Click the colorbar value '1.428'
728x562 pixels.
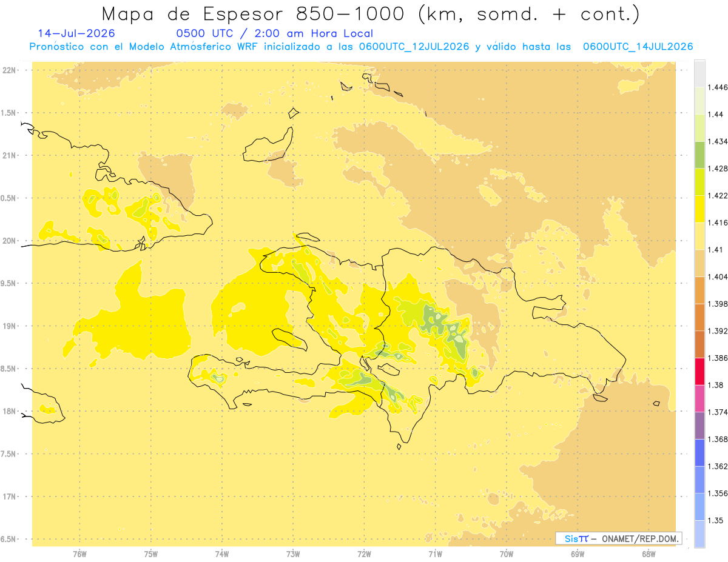click(718, 169)
